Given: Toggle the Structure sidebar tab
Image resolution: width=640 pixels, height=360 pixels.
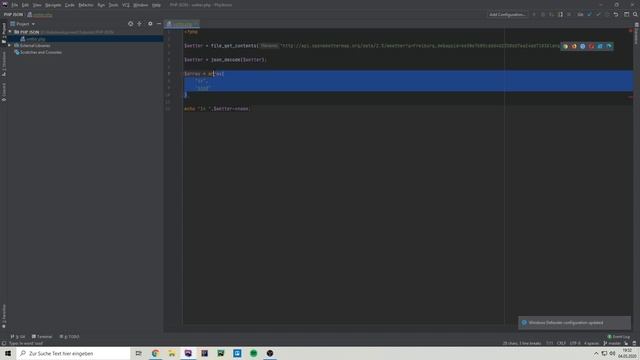Looking at the screenshot, I should [x=4, y=64].
